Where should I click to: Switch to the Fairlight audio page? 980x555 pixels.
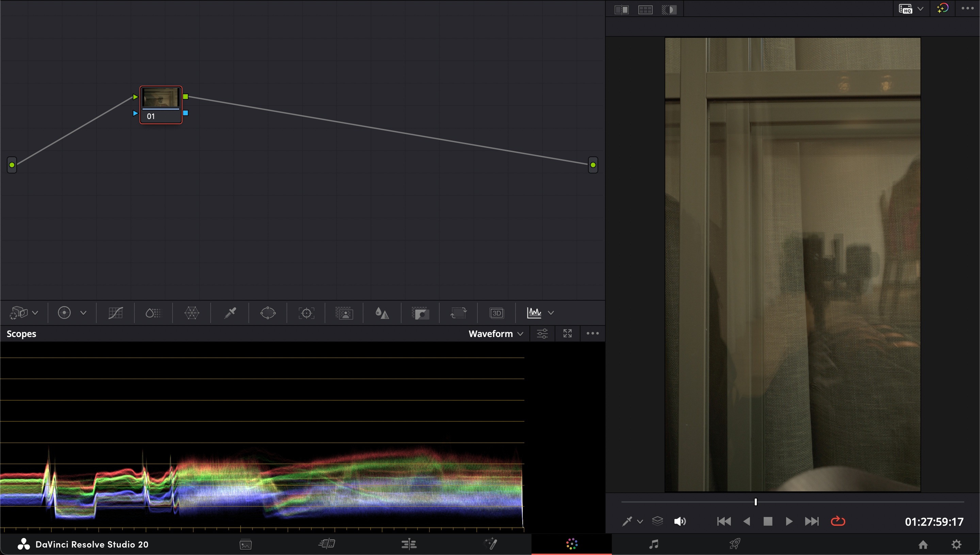click(654, 544)
